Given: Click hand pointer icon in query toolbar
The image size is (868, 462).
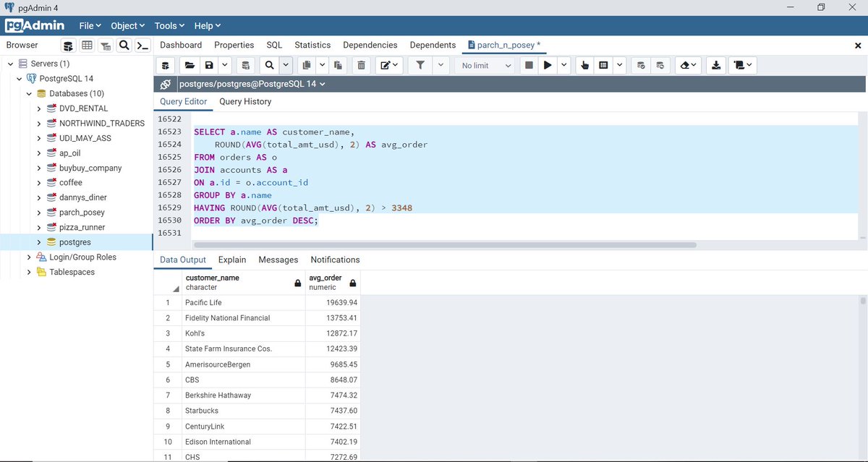Looking at the screenshot, I should point(584,65).
